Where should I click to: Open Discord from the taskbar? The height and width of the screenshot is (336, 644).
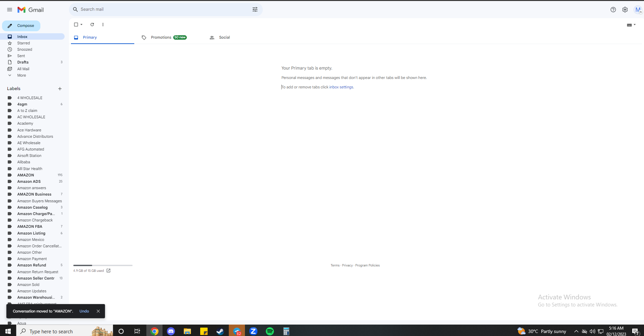tap(171, 331)
